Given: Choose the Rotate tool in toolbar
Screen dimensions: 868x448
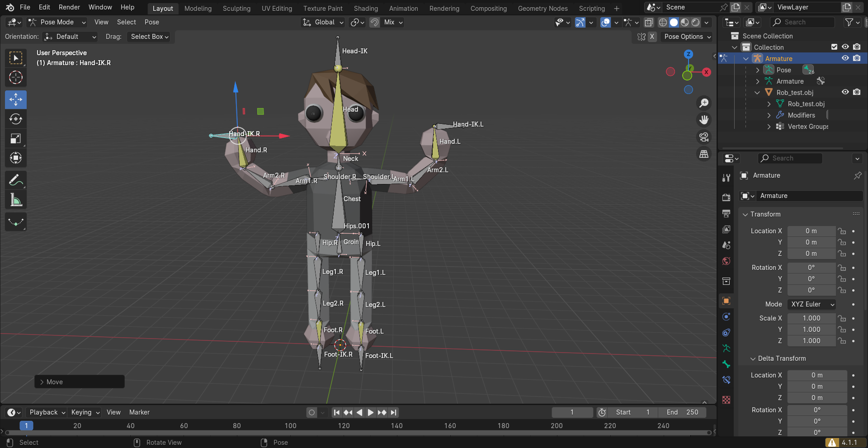Looking at the screenshot, I should [16, 119].
